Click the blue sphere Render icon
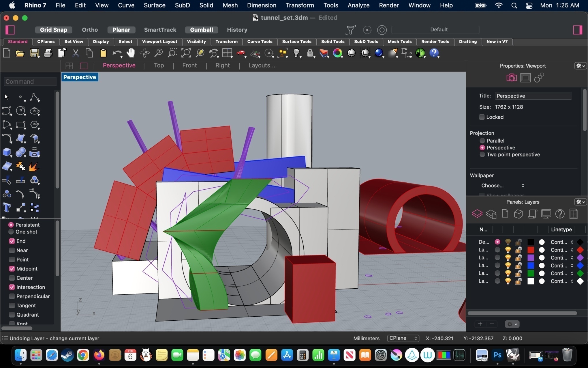This screenshot has width=588, height=368. click(x=379, y=53)
